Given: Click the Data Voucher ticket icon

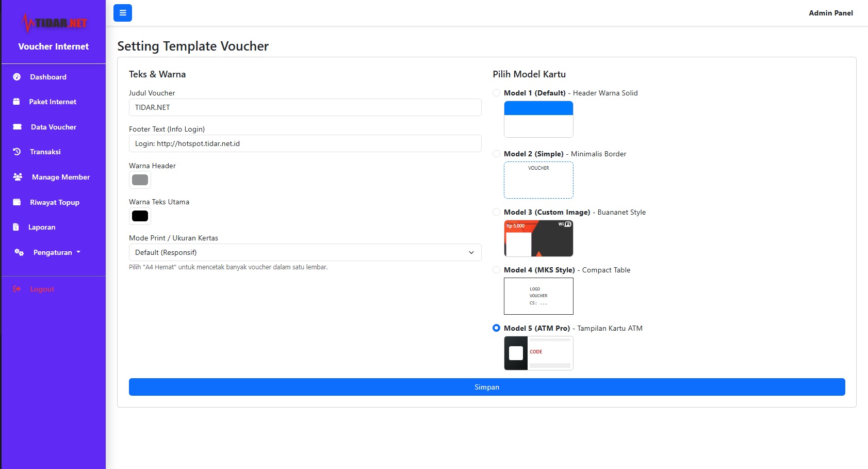Looking at the screenshot, I should coord(18,127).
